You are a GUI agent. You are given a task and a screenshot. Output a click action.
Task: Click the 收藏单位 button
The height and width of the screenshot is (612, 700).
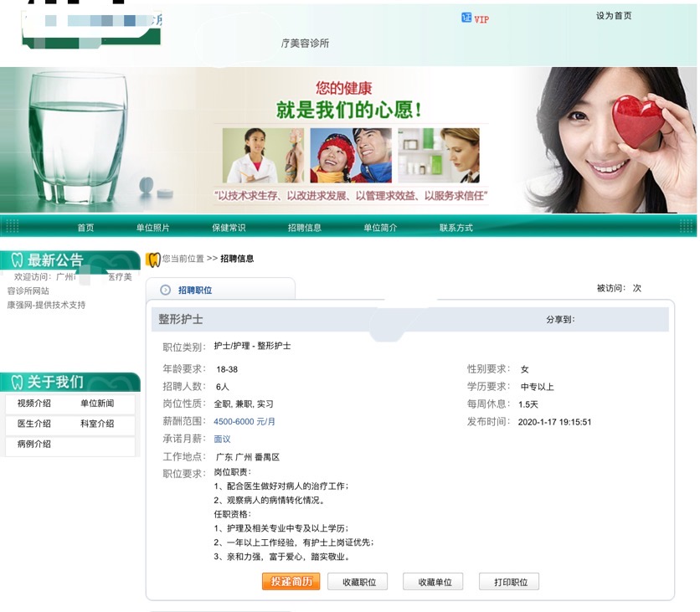coord(433,582)
